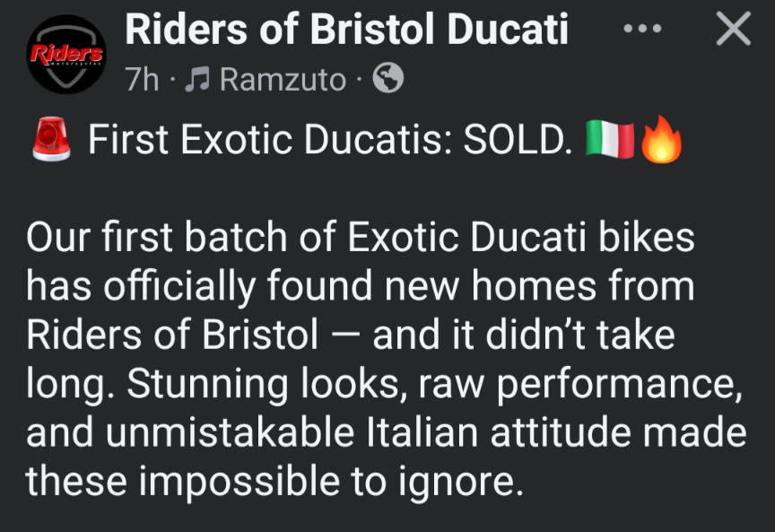Click the Italian flag emoji

pos(609,142)
